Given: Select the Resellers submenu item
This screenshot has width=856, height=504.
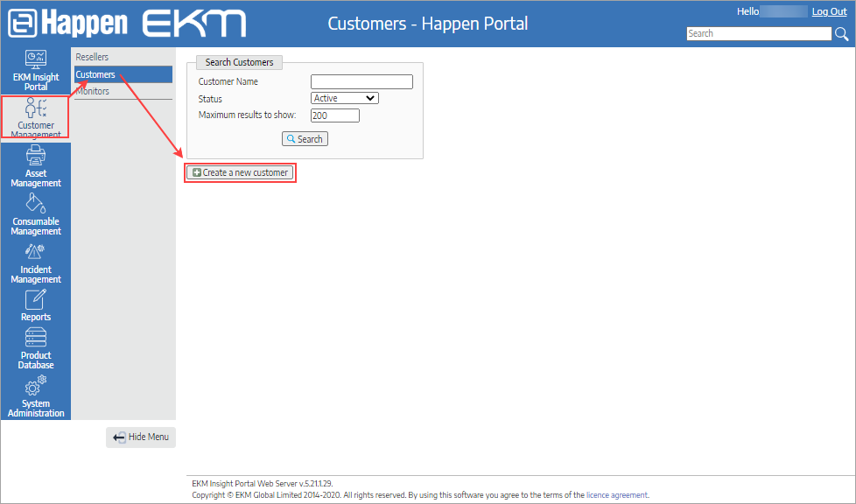Looking at the screenshot, I should [x=123, y=57].
